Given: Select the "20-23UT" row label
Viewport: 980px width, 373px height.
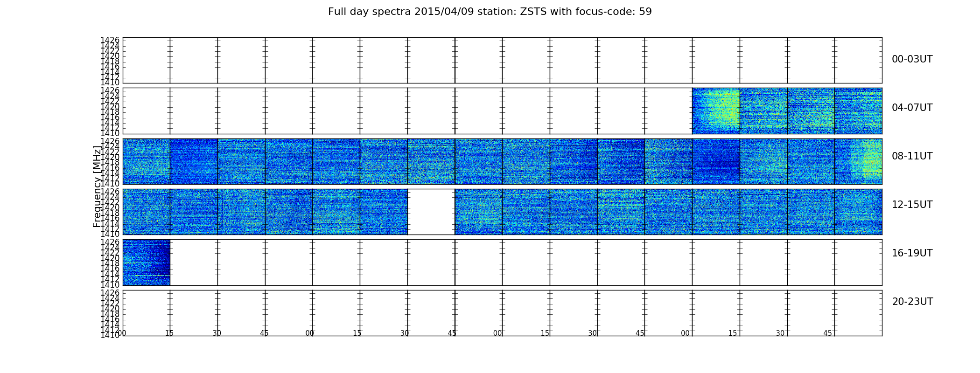Looking at the screenshot, I should 912,302.
